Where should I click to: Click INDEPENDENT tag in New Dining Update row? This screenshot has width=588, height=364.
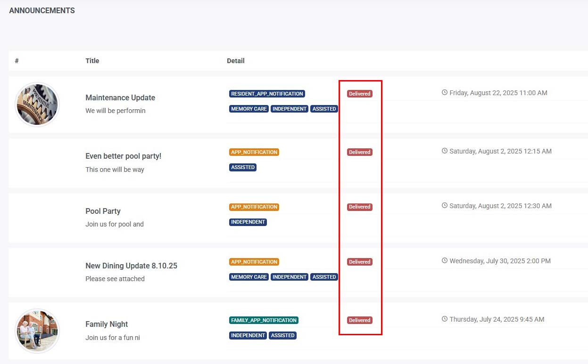(290, 277)
